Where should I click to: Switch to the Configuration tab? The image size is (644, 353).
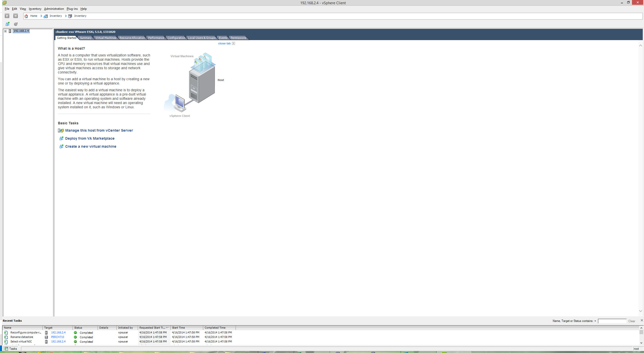tap(176, 38)
